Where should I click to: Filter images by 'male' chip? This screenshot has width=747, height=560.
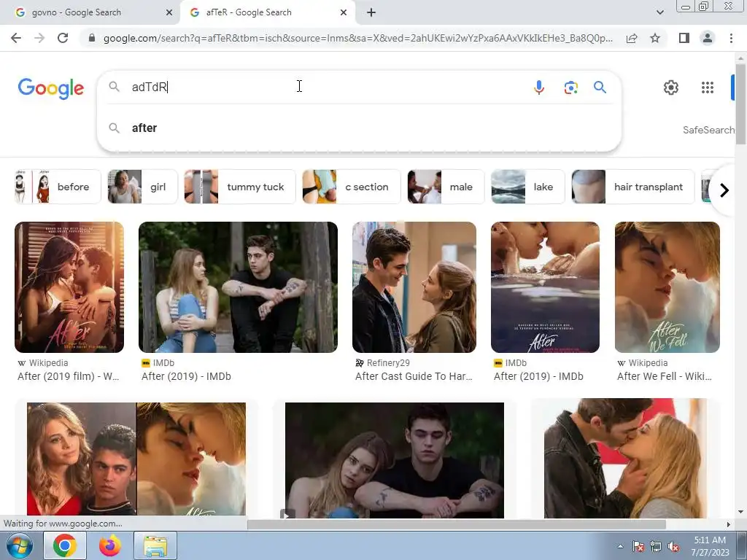point(446,187)
